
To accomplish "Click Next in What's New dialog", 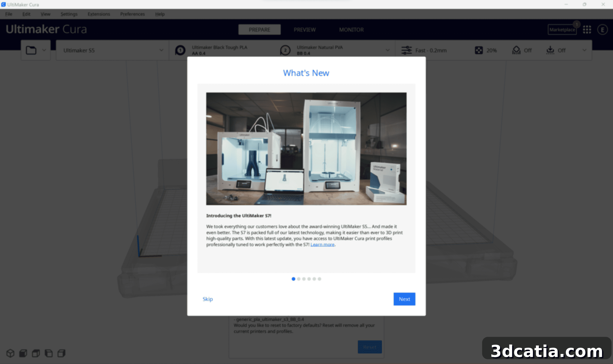I will tap(404, 299).
